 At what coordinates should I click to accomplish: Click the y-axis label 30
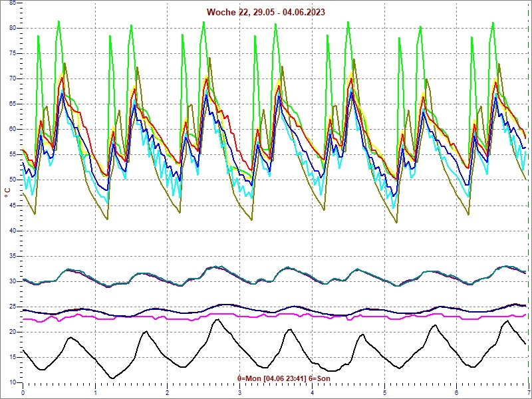(x=12, y=281)
